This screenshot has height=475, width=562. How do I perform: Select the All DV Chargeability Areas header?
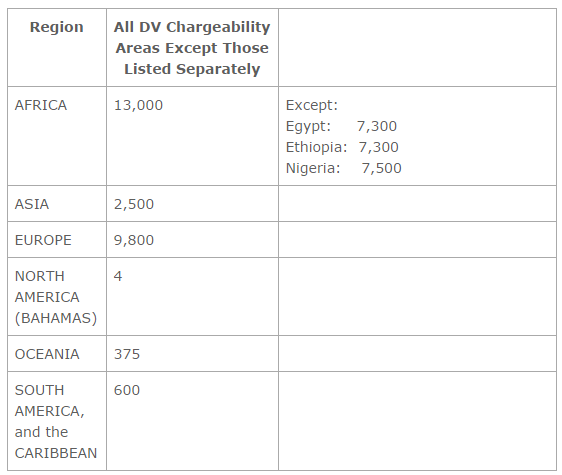[x=192, y=48]
